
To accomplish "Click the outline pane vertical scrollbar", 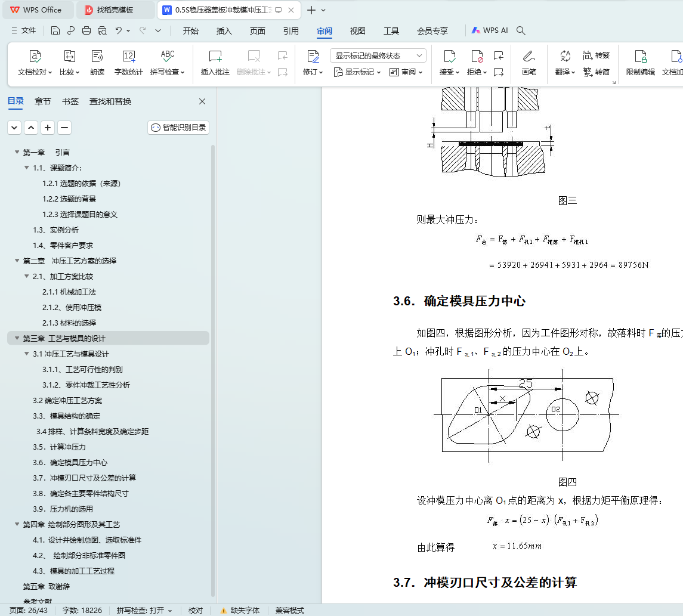I will tap(213, 370).
